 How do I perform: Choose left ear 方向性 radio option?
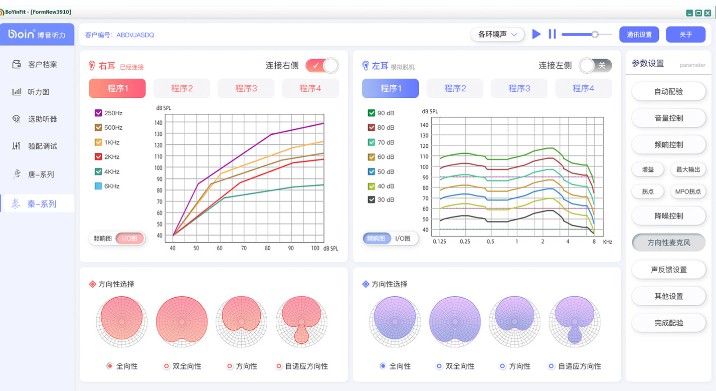pyautogui.click(x=502, y=366)
